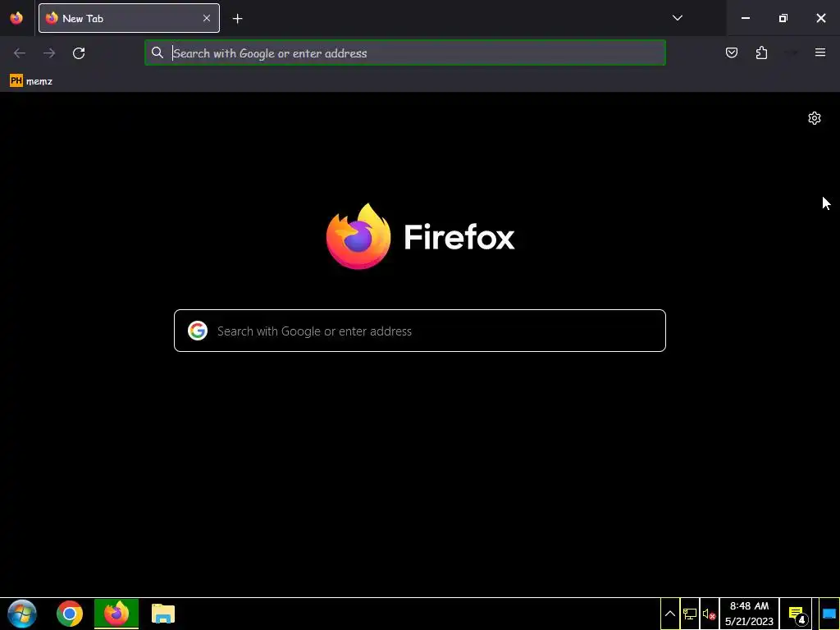Show hidden system tray icons

[x=669, y=614]
